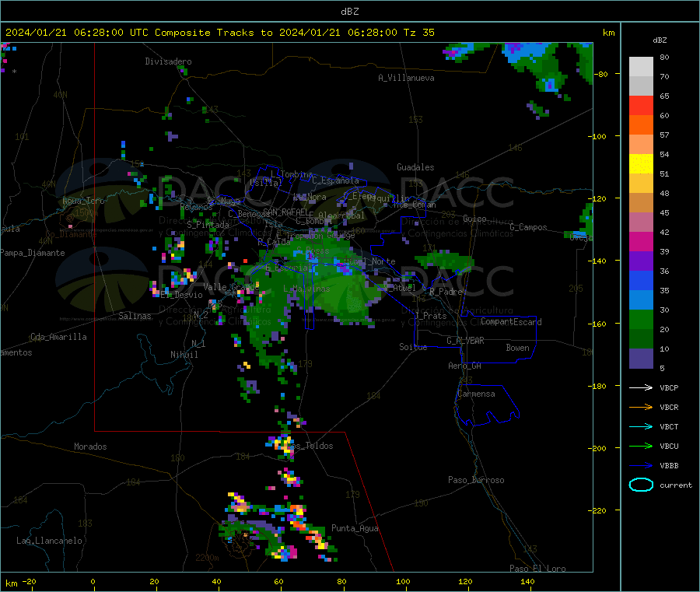Select the green 30 dBZ color swatch

[641, 319]
